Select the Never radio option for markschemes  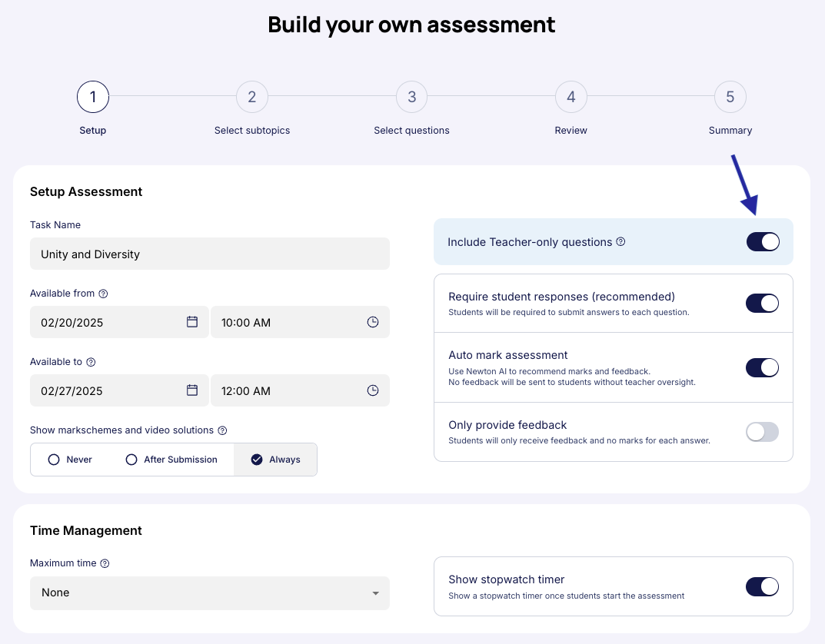[x=55, y=459]
